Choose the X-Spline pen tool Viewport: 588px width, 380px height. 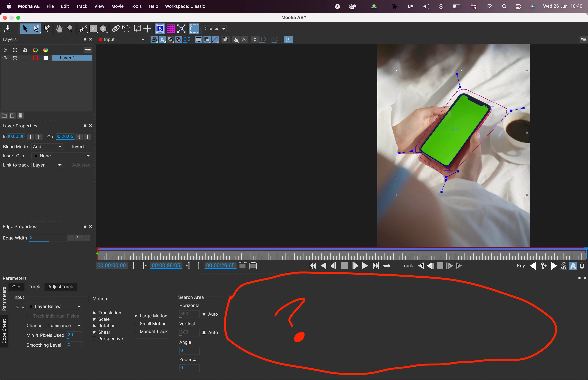tap(83, 29)
